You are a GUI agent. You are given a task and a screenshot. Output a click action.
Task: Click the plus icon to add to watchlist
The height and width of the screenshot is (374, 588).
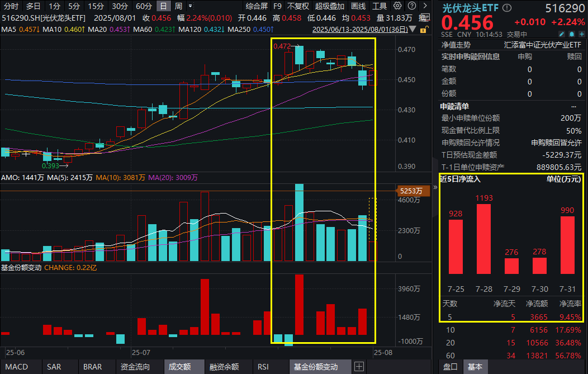[581, 34]
